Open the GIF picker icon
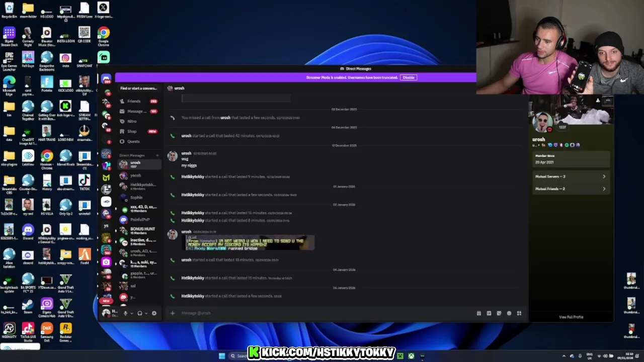This screenshot has height=362, width=644. [489, 313]
